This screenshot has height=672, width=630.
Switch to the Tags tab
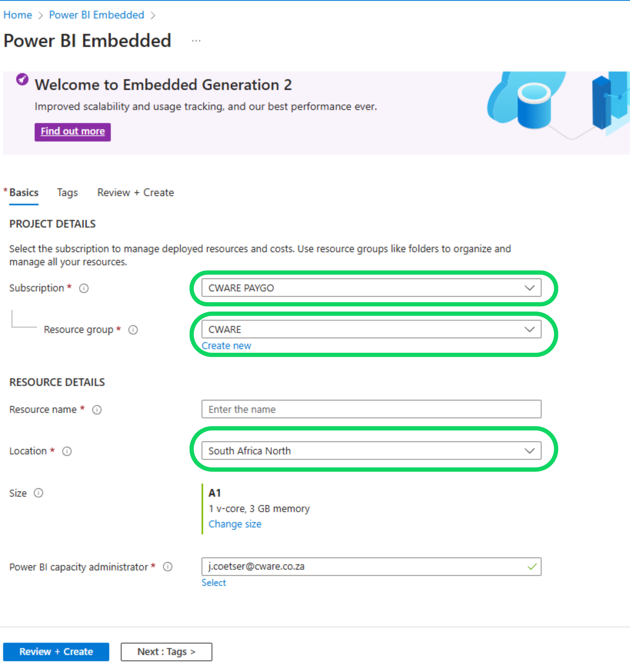pyautogui.click(x=67, y=193)
